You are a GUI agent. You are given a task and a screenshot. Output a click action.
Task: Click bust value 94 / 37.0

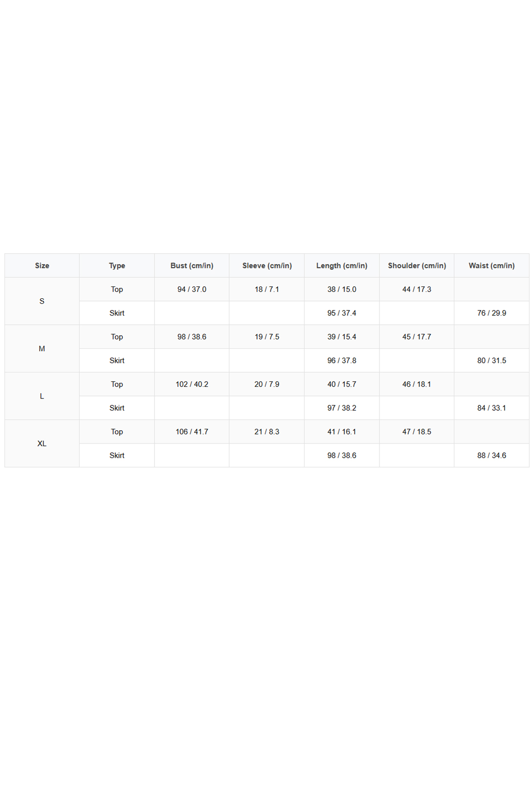192,289
